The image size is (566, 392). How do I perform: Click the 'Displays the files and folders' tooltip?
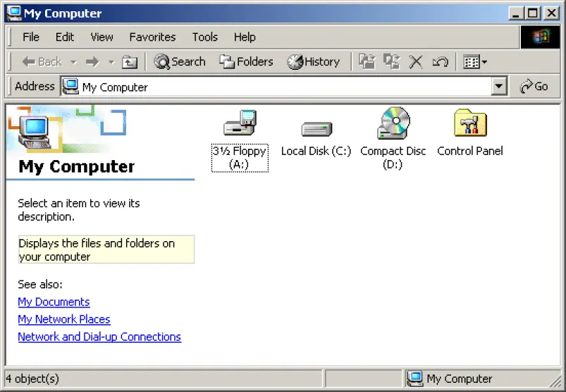106,250
